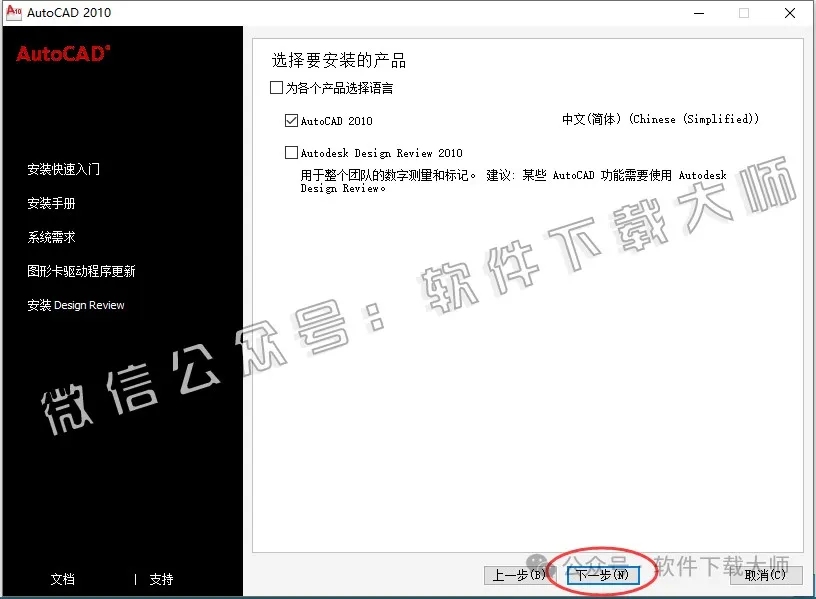Viewport: 816px width, 599px height.
Task: Click the 下一步(N) button
Action: (x=604, y=575)
